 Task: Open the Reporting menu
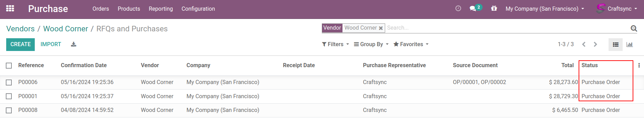pyautogui.click(x=161, y=9)
